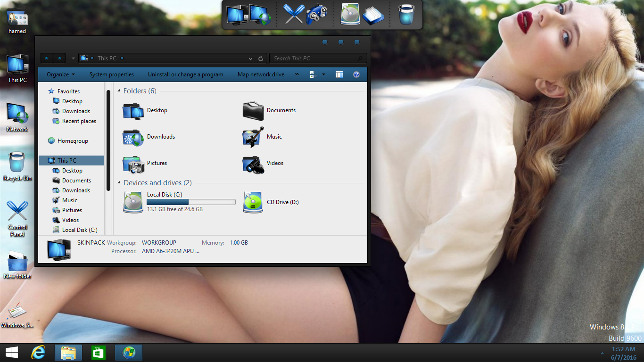Viewport: 644px width, 362px height.
Task: Open the Pictures folder with camera icon
Action: (133, 164)
